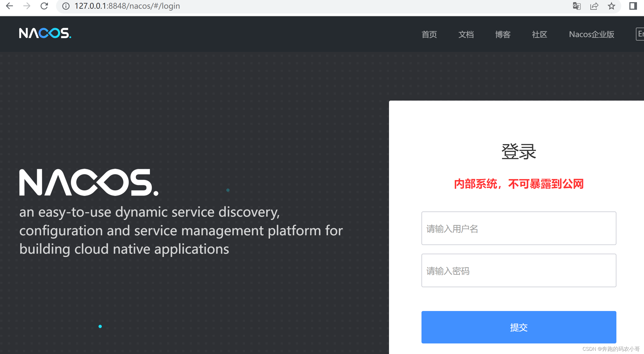
Task: Switch interface language with the En button
Action: pos(640,34)
